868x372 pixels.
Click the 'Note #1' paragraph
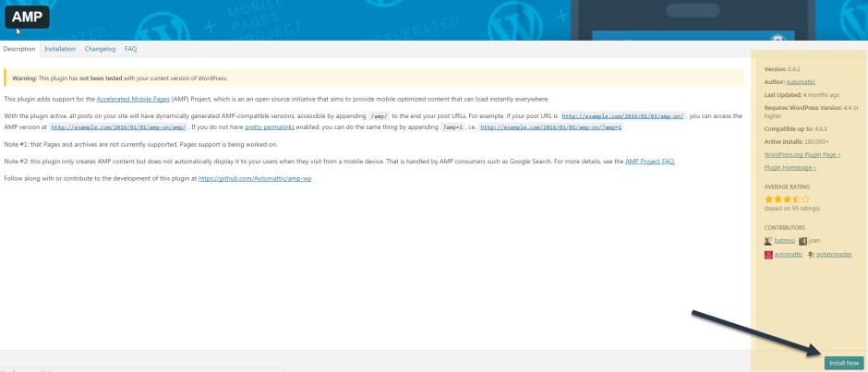(140, 145)
